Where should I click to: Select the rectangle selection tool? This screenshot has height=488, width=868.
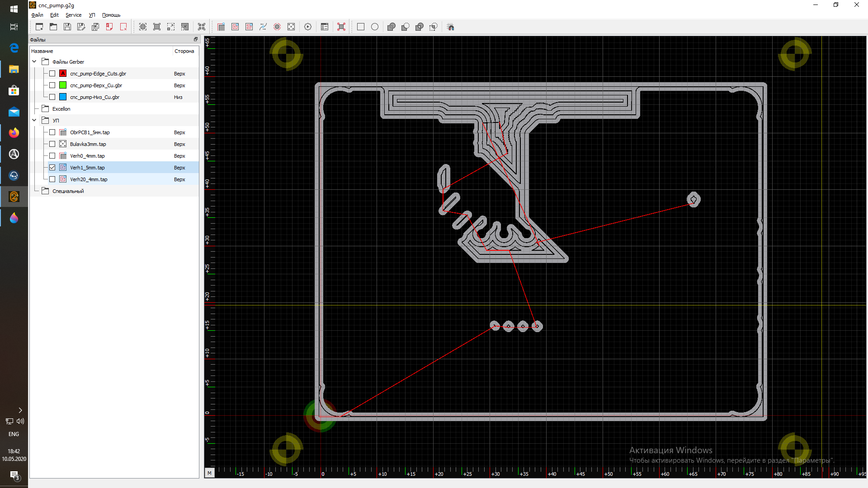coord(361,27)
